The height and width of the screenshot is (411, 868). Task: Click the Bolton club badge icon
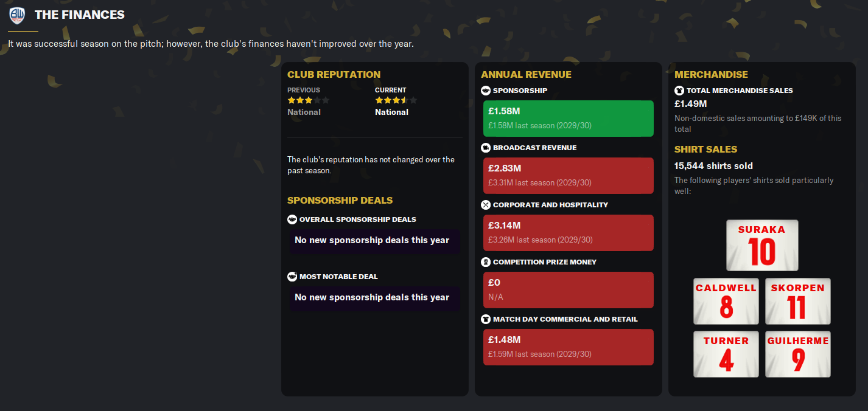point(18,15)
